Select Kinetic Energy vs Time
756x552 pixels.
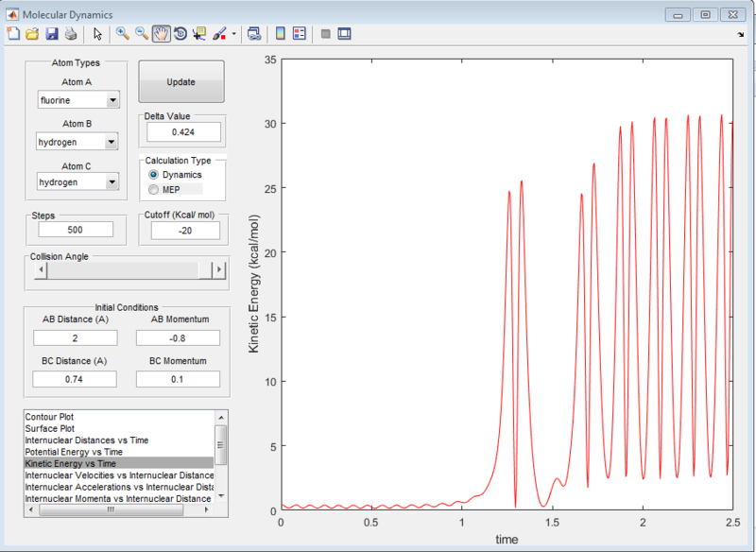pyautogui.click(x=119, y=463)
